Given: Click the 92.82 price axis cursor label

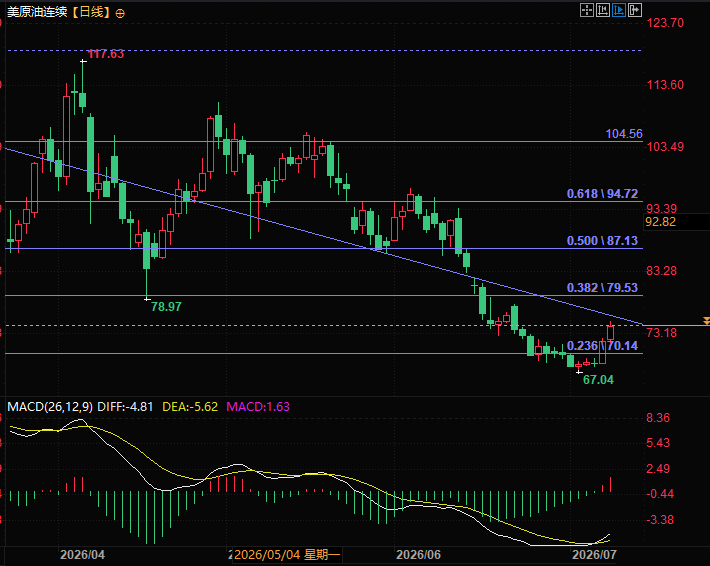Looking at the screenshot, I should point(661,222).
